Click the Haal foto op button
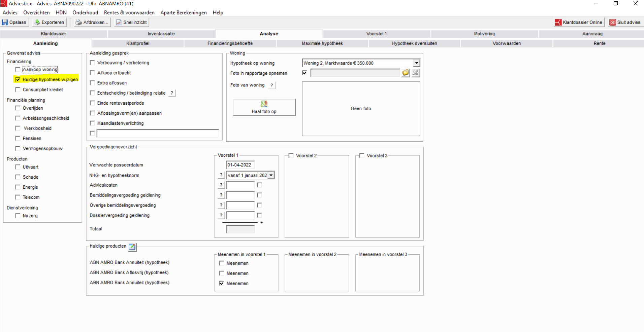The width and height of the screenshot is (644, 332). pyautogui.click(x=264, y=107)
